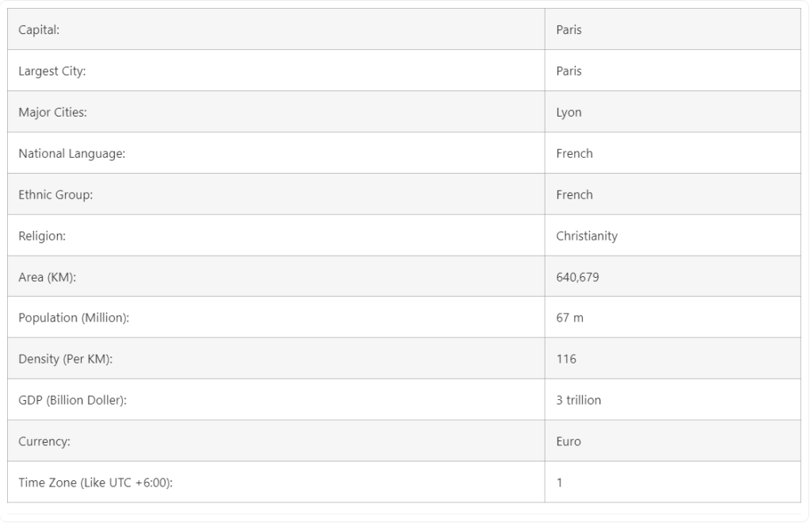Click the "Capital:" label cell

coord(39,30)
